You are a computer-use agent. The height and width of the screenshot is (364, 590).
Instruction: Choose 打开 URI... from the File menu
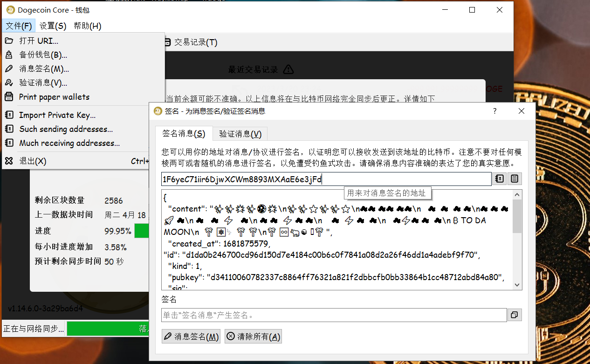pos(83,41)
